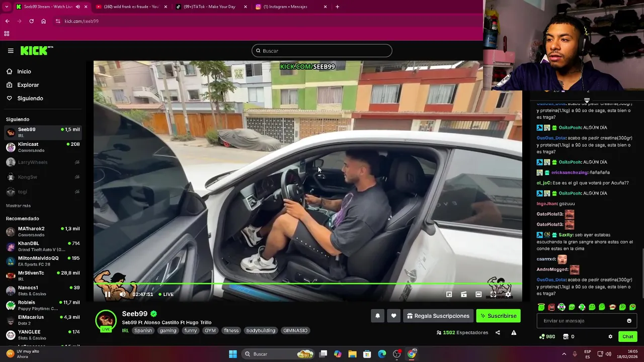Seek on the green video progress bar
The image size is (644, 362).
coord(307,284)
